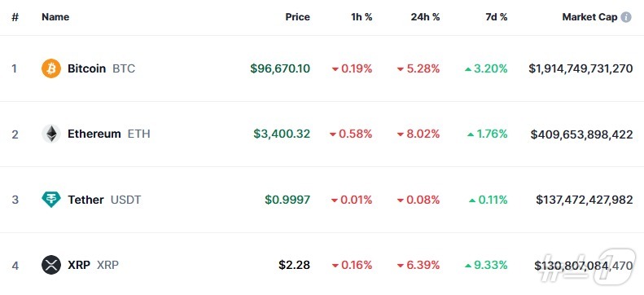Click the XRP black logo icon
Image resolution: width=644 pixels, height=295 pixels.
(x=51, y=265)
